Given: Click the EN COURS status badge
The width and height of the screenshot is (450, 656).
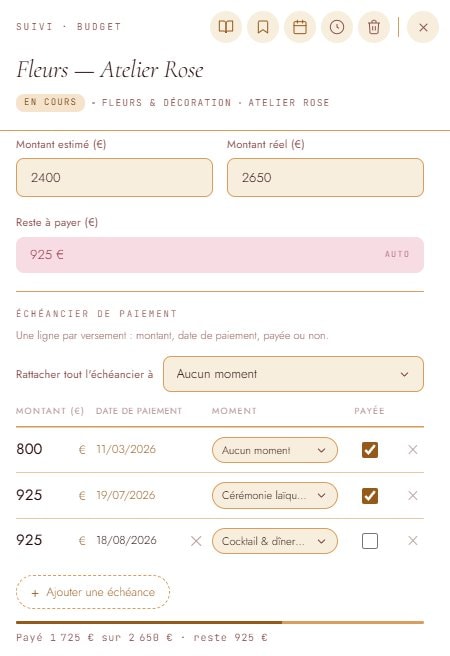Looking at the screenshot, I should [x=50, y=102].
